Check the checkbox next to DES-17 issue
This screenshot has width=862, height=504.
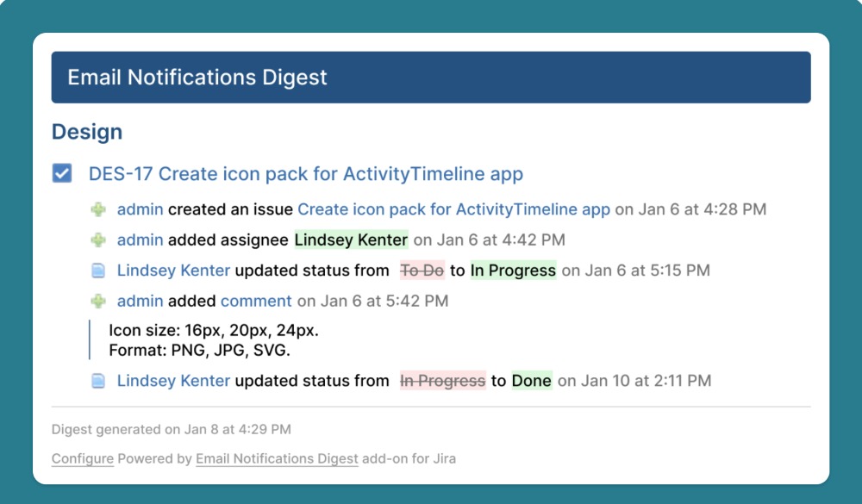pos(60,173)
